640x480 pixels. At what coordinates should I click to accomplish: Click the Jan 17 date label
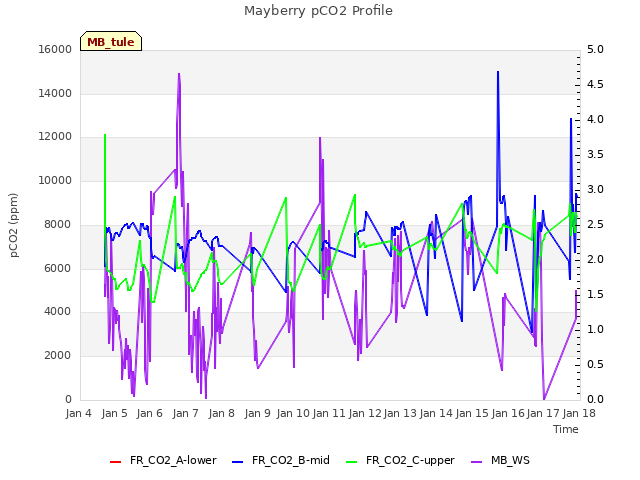coord(543,413)
